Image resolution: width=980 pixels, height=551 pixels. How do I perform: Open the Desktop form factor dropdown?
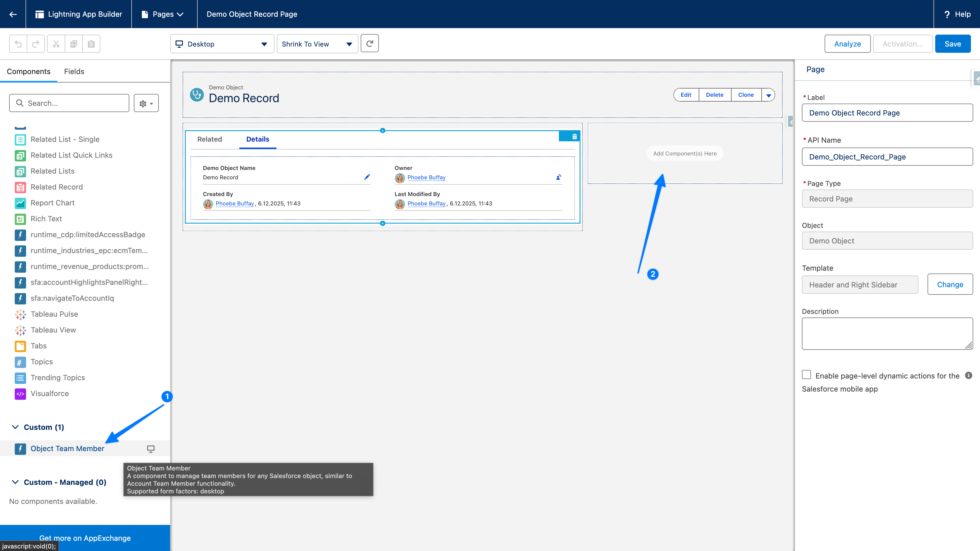coord(222,43)
